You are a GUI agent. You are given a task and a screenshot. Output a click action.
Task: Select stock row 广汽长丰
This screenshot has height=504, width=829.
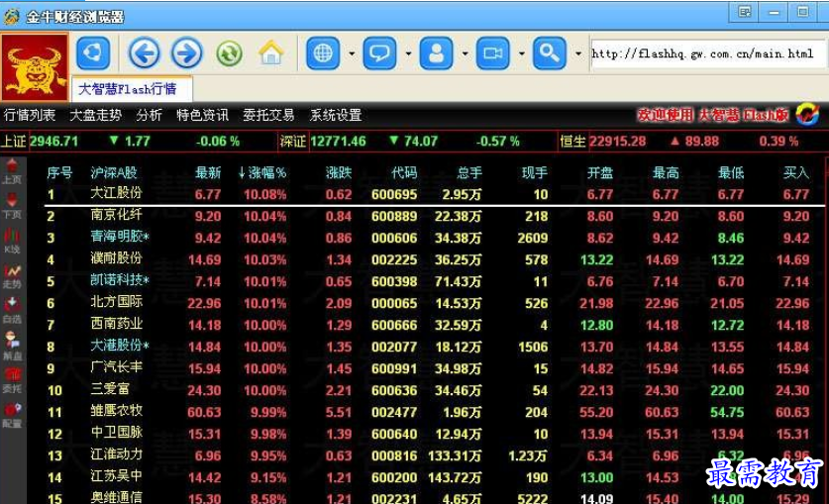[x=428, y=368]
